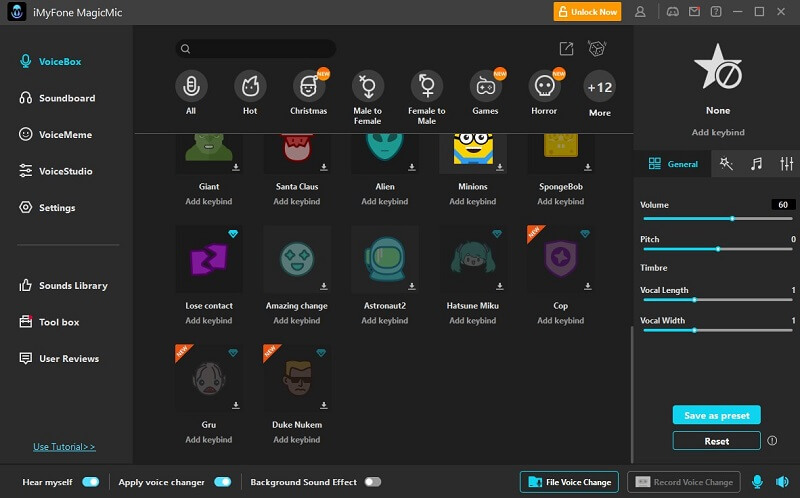Select the Games category
The width and height of the screenshot is (800, 498).
[485, 93]
